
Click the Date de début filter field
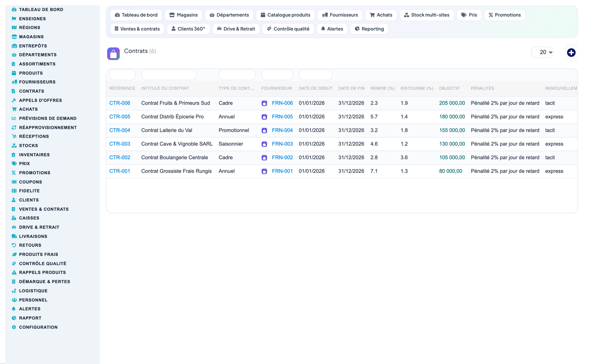coord(315,75)
